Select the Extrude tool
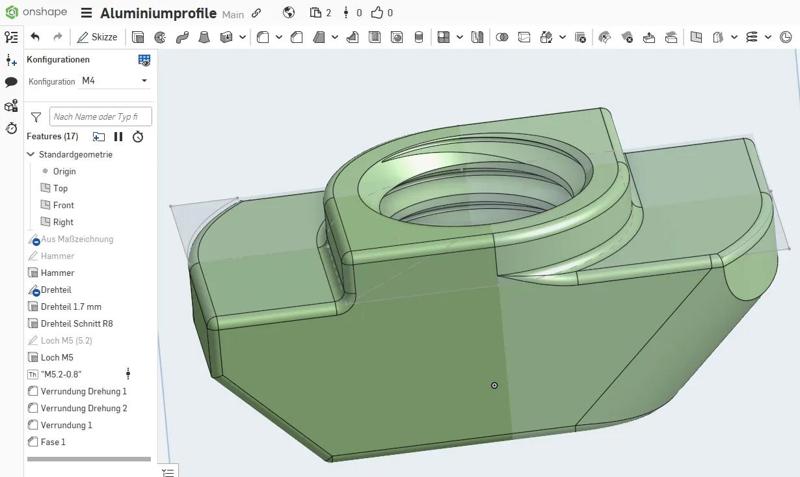Screen dimensions: 800x477 click(x=138, y=37)
